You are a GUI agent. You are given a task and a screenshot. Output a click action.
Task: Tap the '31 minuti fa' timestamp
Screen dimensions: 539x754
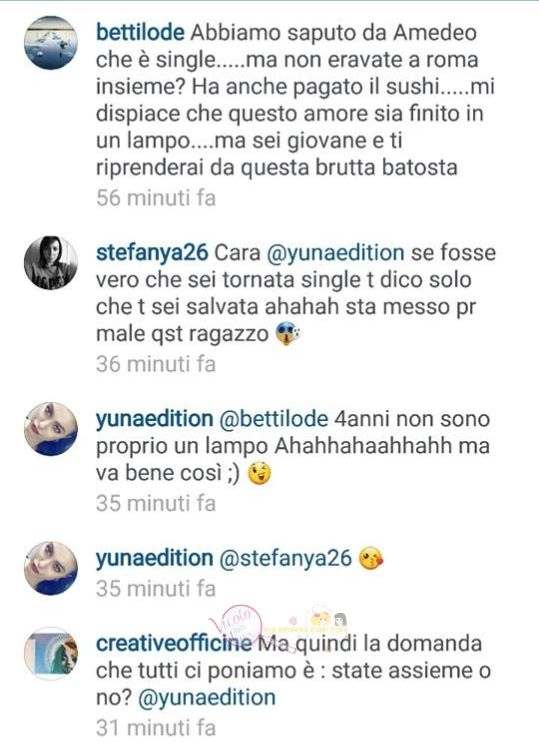coord(156,728)
